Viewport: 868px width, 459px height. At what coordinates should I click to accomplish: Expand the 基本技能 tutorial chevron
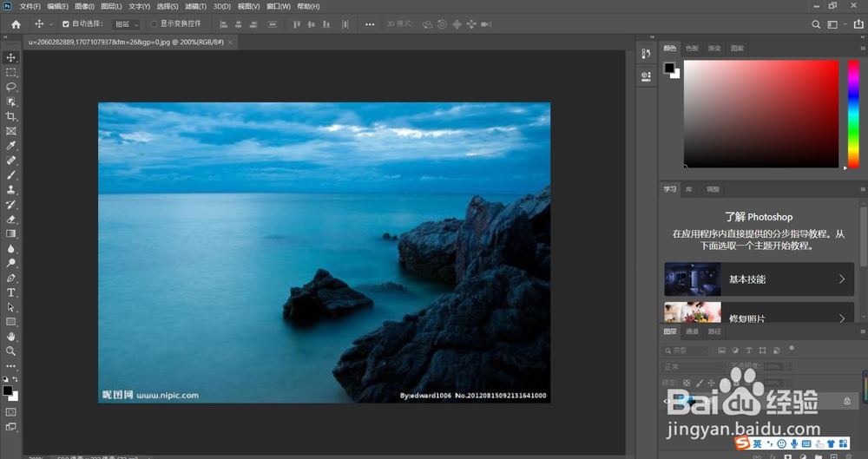tap(842, 279)
